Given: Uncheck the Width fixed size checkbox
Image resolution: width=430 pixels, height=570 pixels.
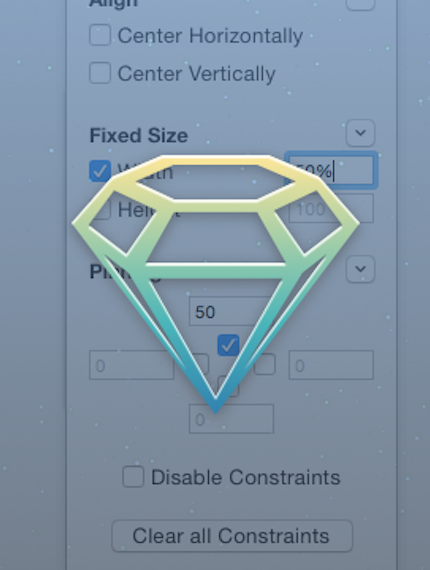Looking at the screenshot, I should point(100,171).
